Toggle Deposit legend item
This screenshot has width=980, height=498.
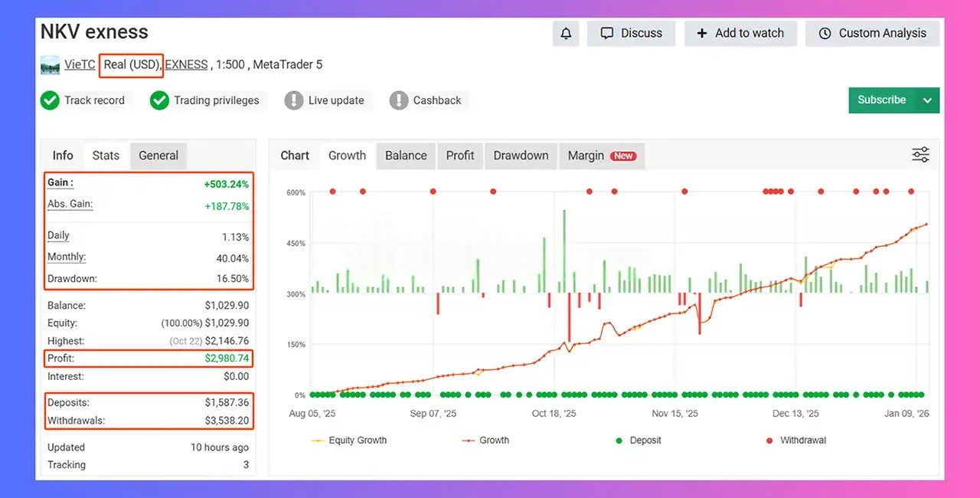[638, 441]
